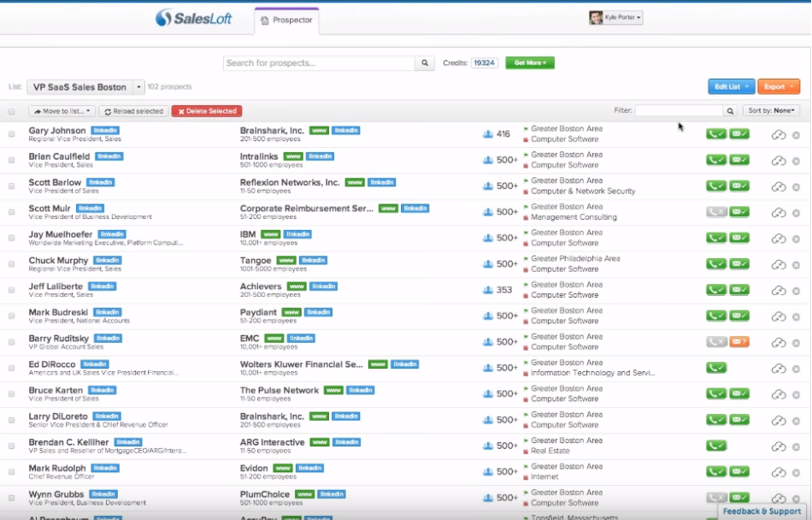Check the Ed DiRocco row checkbox
The width and height of the screenshot is (812, 520).
click(11, 368)
